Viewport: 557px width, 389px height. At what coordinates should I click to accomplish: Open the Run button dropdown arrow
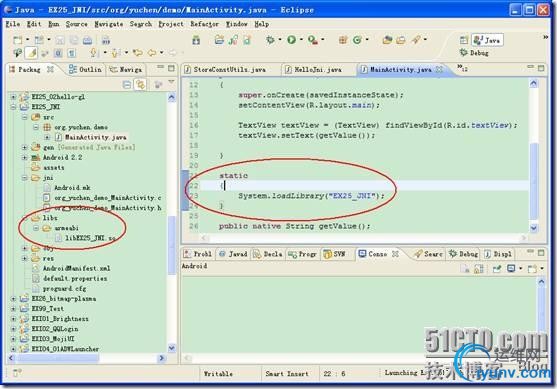click(301, 40)
